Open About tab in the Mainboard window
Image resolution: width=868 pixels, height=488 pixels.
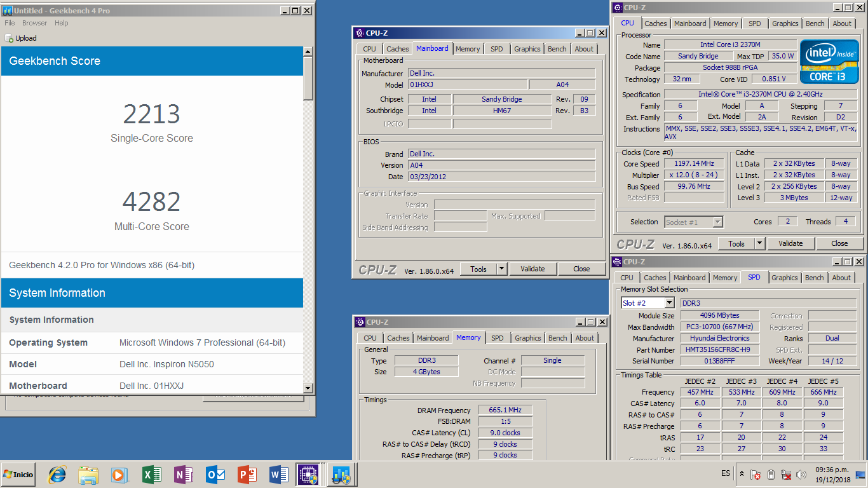click(584, 49)
